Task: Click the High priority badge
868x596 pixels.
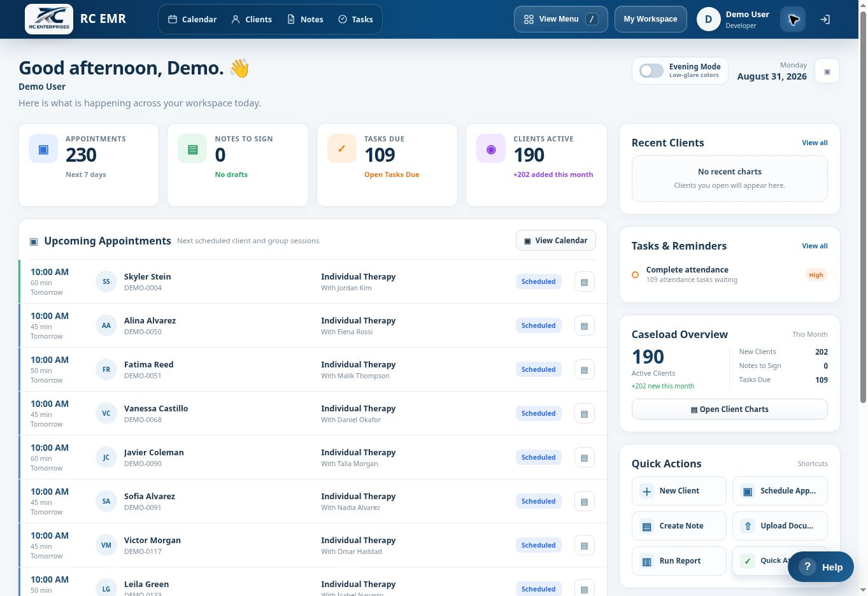Action: click(816, 275)
